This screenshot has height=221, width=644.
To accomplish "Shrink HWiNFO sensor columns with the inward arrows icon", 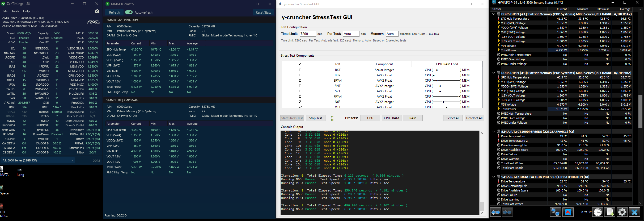I will 507,212.
